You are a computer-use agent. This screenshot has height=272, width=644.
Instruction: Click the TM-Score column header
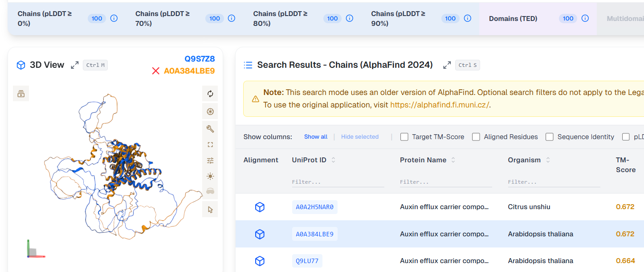[626, 165]
